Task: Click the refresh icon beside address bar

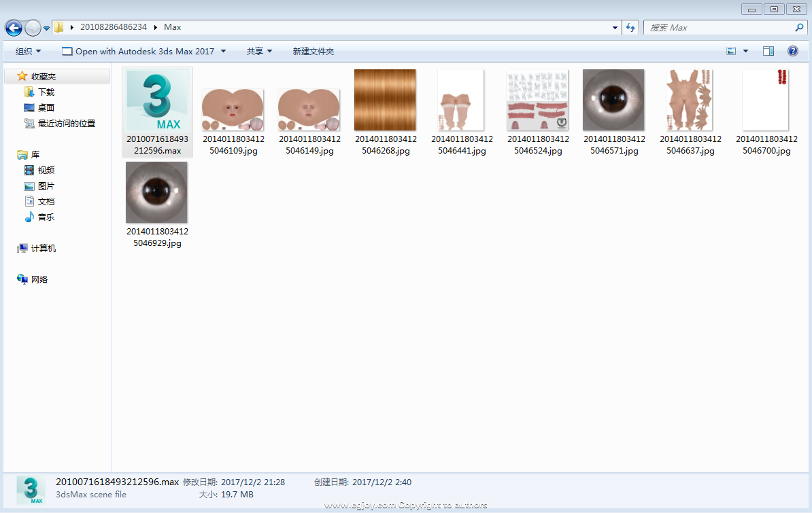Action: [630, 28]
